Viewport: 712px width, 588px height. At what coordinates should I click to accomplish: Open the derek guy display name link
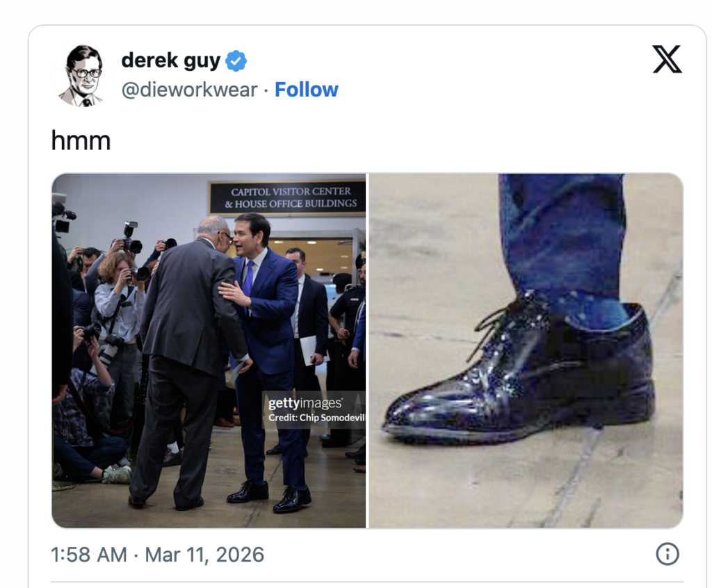(170, 60)
